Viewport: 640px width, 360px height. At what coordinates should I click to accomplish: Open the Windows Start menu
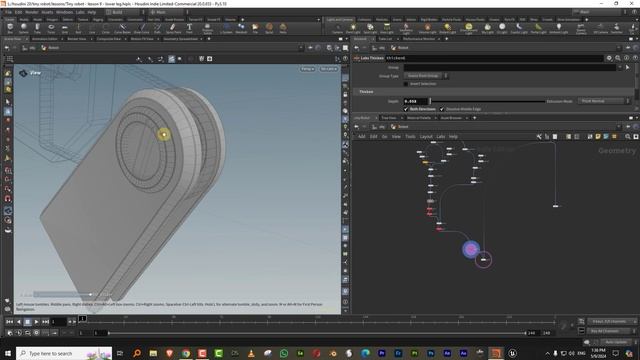click(8, 353)
